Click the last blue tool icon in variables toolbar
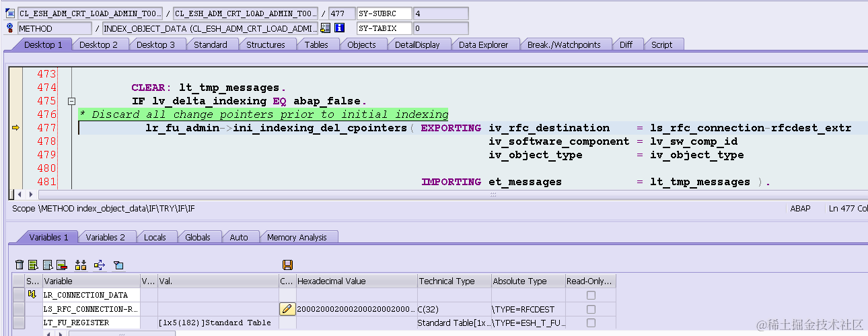Image resolution: width=868 pixels, height=336 pixels. click(118, 265)
